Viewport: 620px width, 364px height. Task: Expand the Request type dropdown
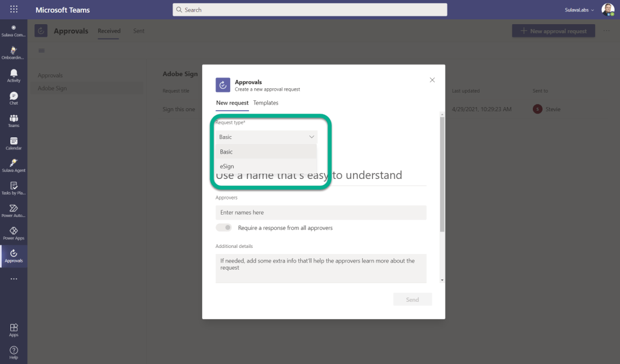tap(266, 137)
